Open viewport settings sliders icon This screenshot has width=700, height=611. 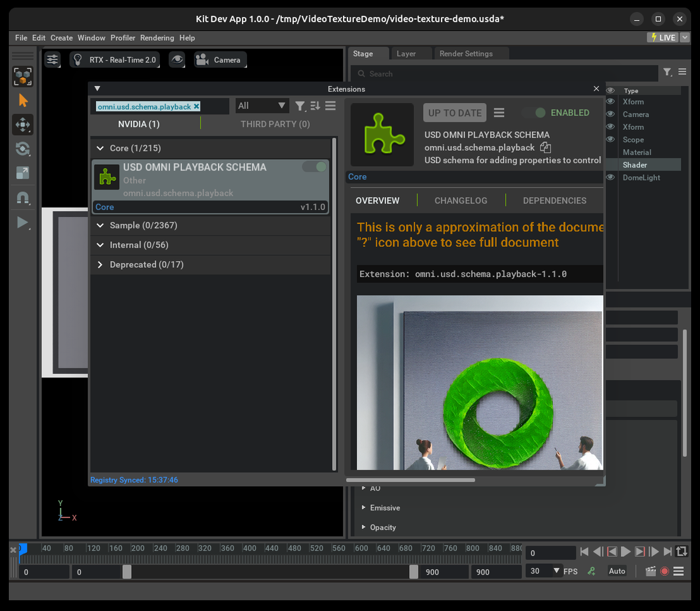click(53, 59)
